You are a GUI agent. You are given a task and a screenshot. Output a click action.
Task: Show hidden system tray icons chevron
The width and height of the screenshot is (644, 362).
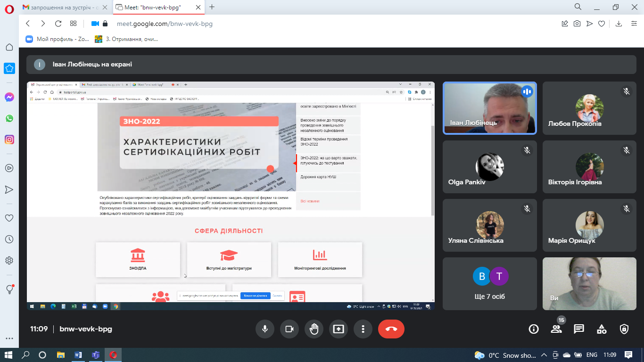544,355
